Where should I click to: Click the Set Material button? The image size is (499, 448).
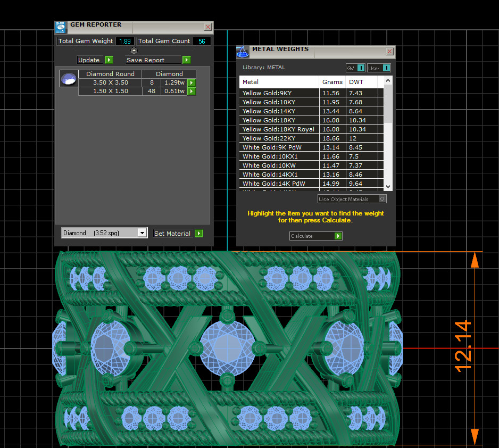coord(172,234)
